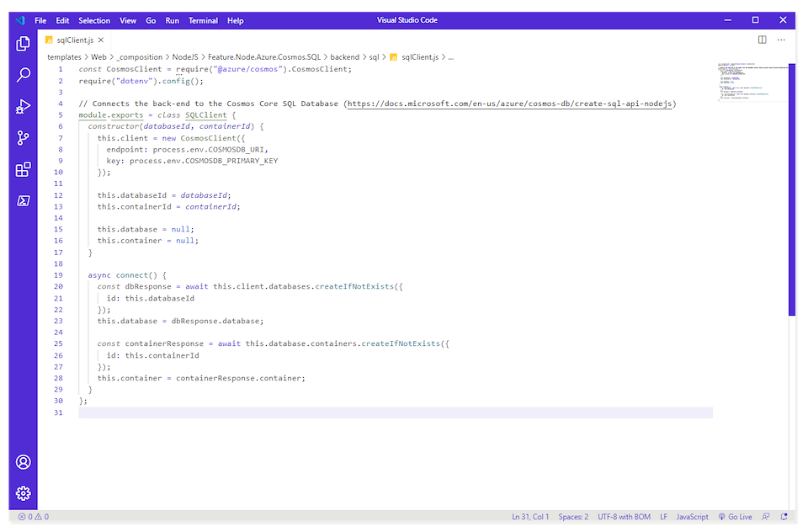Change language mode JavaScript
The image size is (808, 532).
click(692, 517)
